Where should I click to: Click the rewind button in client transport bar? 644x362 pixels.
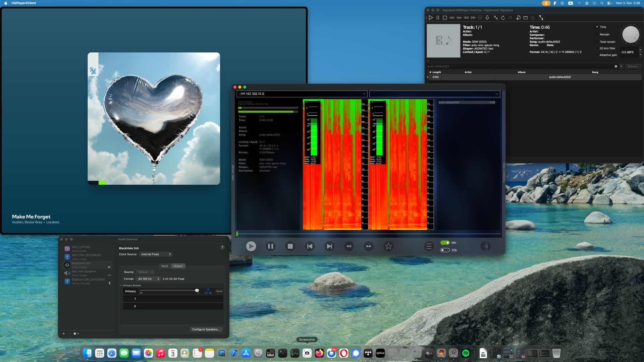(x=349, y=246)
